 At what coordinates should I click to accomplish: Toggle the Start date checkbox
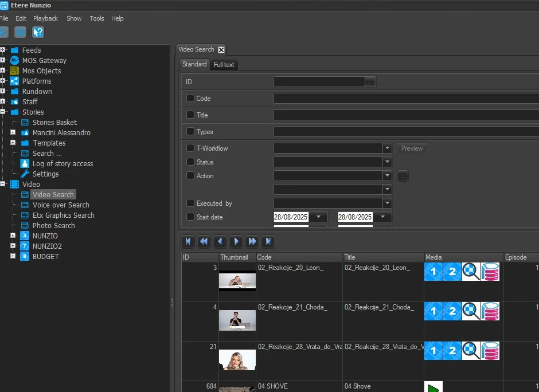click(190, 217)
